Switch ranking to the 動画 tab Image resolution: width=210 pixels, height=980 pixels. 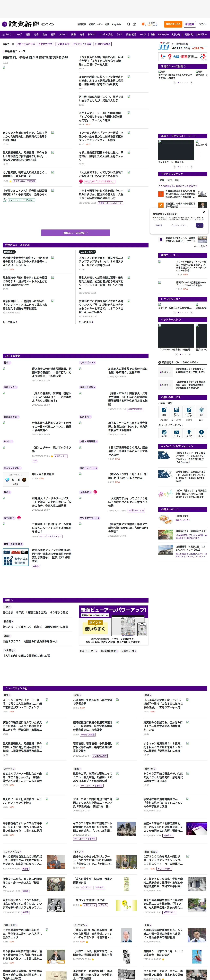[x=177, y=180]
